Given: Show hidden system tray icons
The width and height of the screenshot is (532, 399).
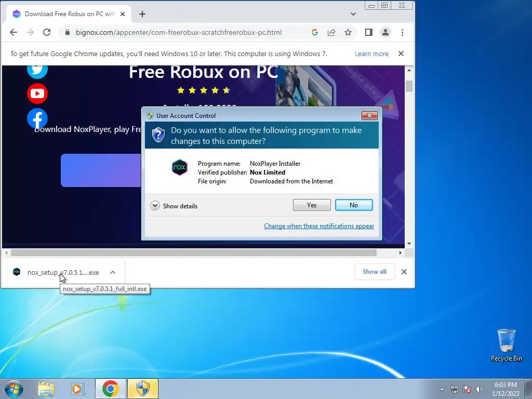Looking at the screenshot, I should (442, 389).
